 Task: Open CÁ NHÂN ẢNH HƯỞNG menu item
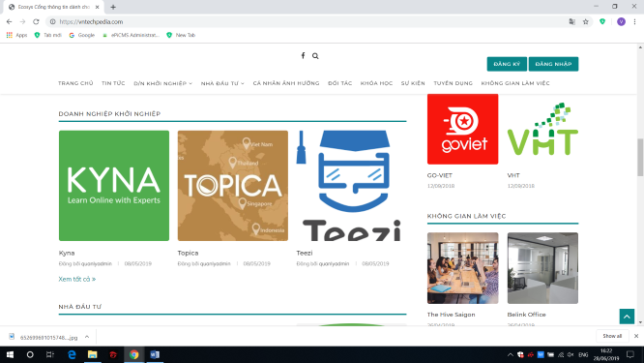click(286, 83)
